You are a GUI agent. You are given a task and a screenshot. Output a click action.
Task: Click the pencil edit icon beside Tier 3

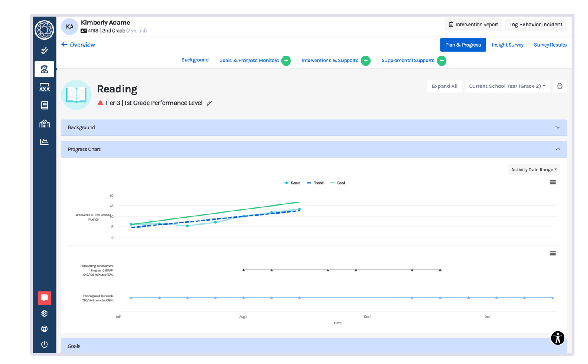(209, 103)
